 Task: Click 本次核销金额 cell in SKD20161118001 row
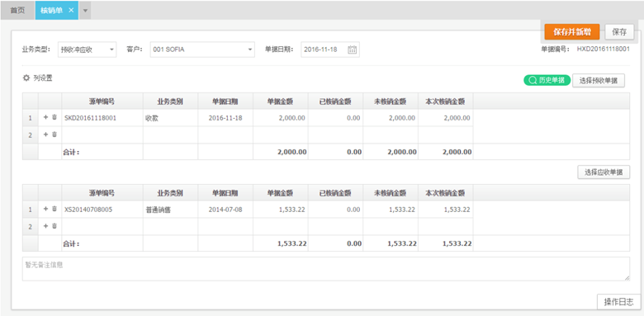(446, 118)
